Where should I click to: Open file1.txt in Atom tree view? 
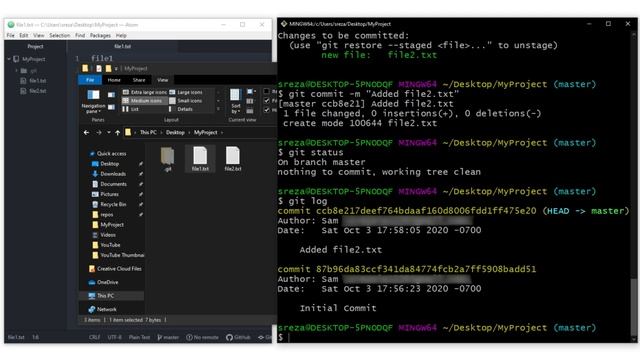pyautogui.click(x=33, y=80)
